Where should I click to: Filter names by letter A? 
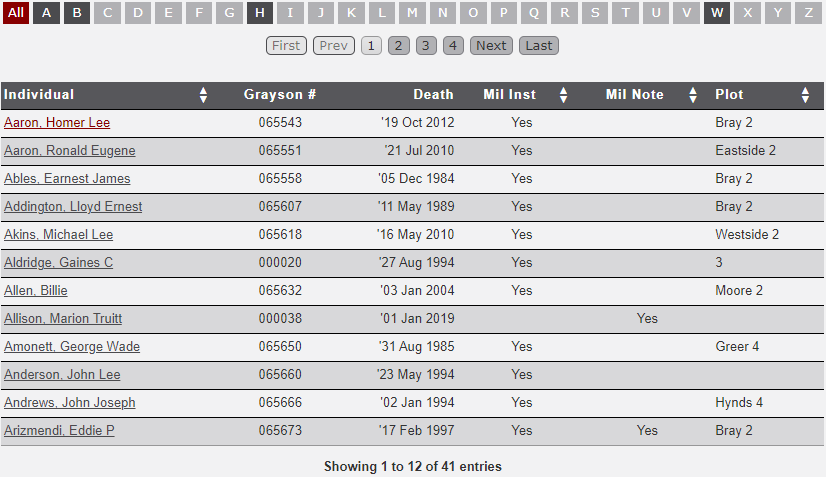click(x=46, y=13)
